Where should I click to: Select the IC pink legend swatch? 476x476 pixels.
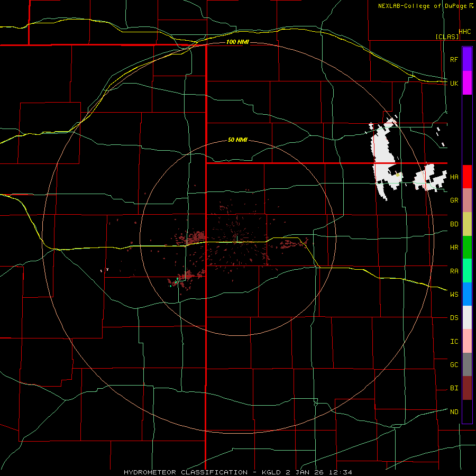click(x=467, y=341)
